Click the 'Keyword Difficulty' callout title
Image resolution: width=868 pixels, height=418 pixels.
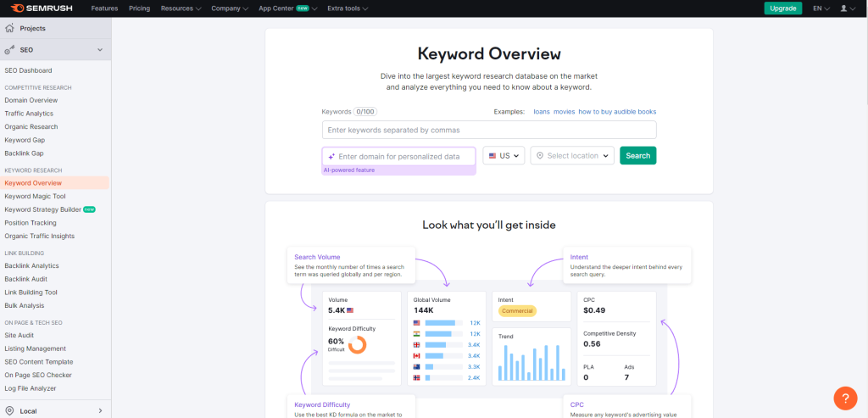[322, 404]
